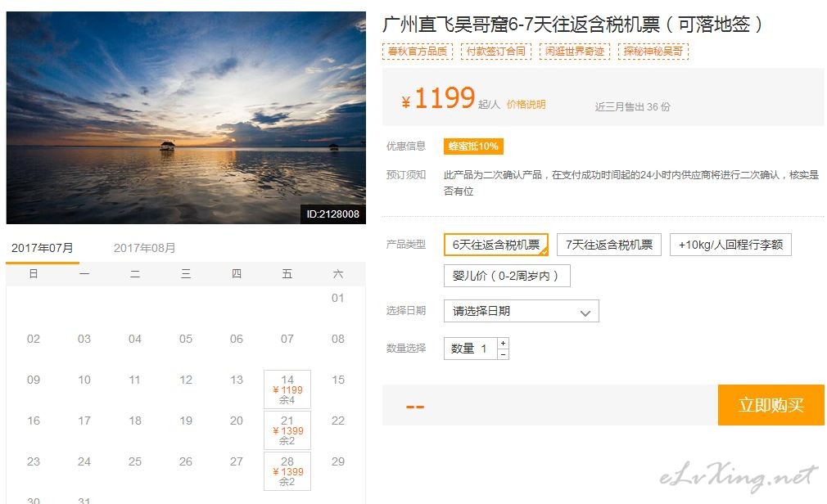Click calendar date 15
The width and height of the screenshot is (827, 504).
[337, 380]
